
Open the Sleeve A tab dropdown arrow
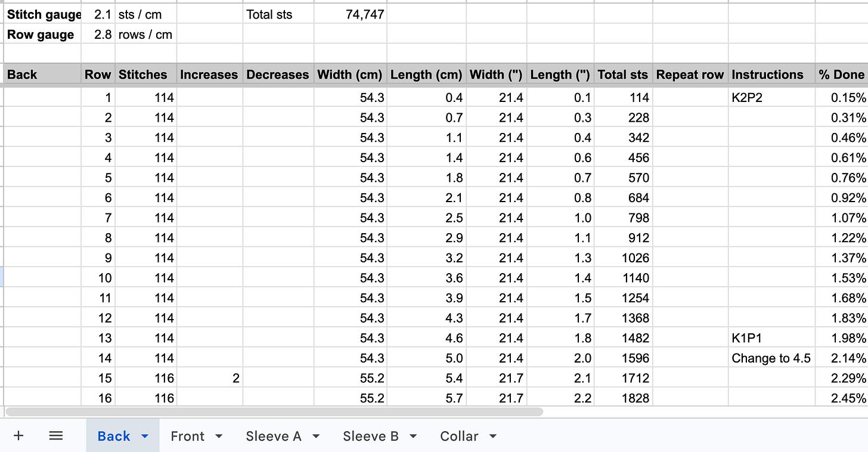pos(316,436)
